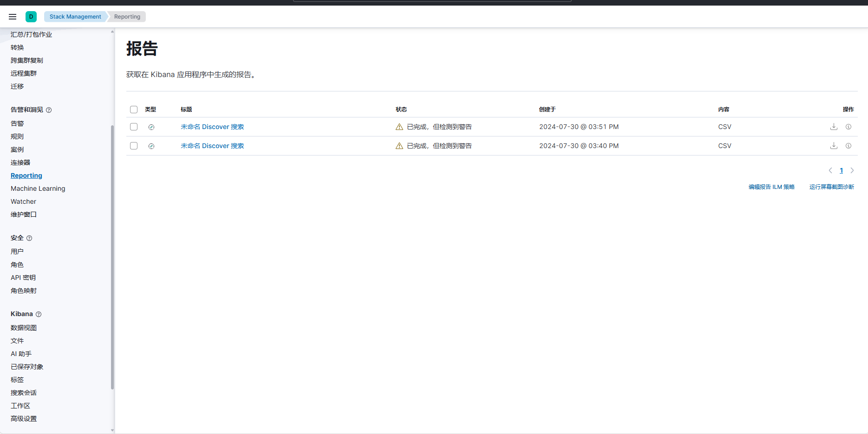This screenshot has height=434, width=868.
Task: Click help icon next to Kibana heading
Action: coord(39,314)
